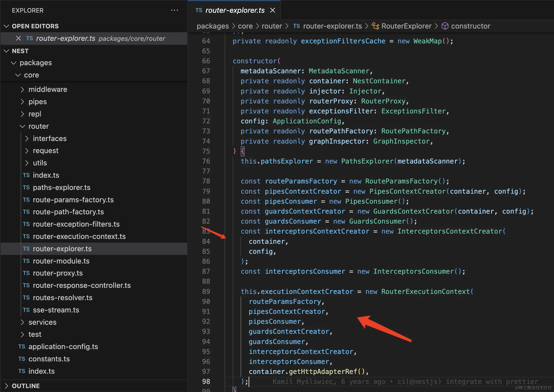The width and height of the screenshot is (554, 392).
Task: Click router in the breadcrumb
Action: click(x=272, y=26)
